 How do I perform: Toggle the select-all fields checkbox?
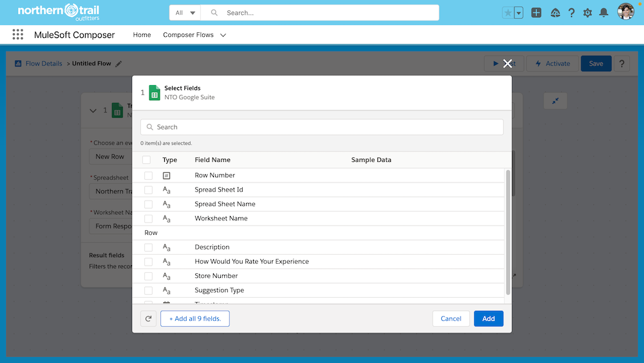[146, 159]
